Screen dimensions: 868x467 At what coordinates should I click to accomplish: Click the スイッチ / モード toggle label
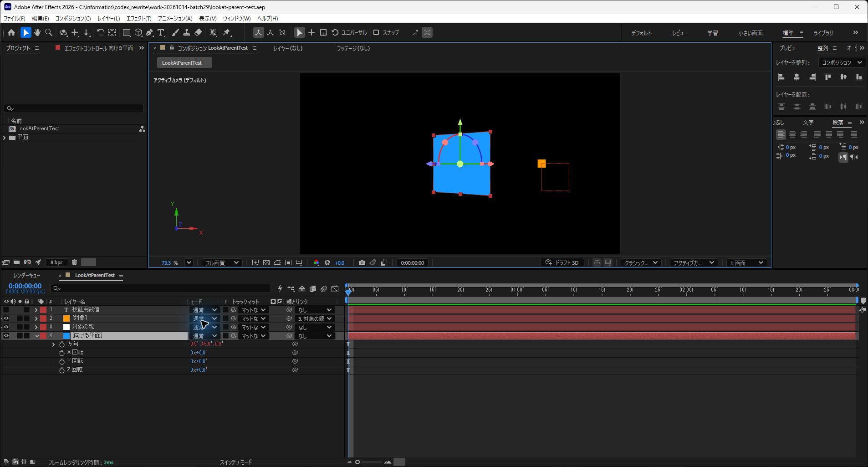click(x=236, y=462)
